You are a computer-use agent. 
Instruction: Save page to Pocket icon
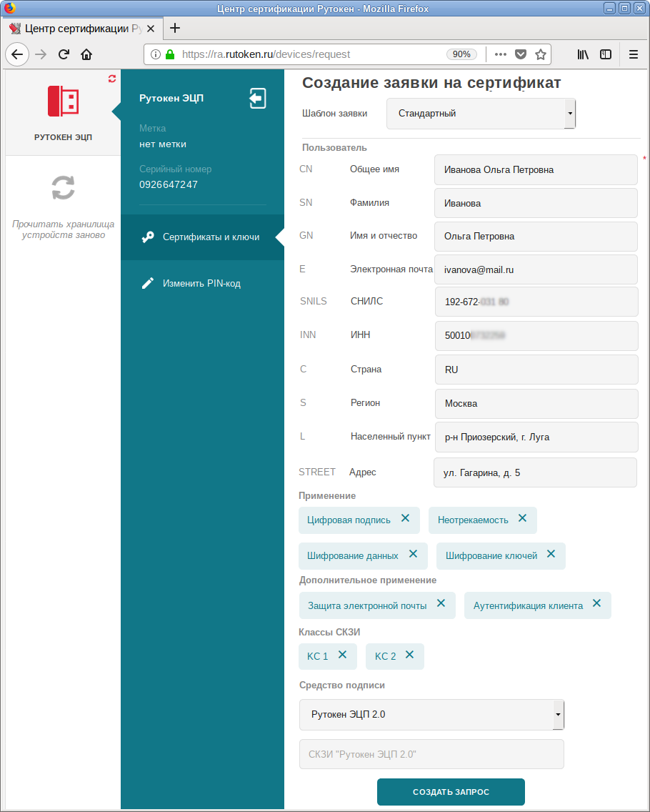click(x=521, y=54)
